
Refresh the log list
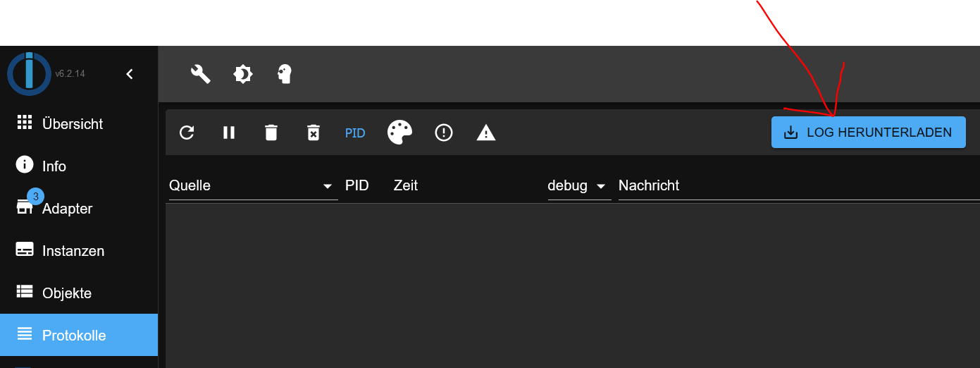(x=187, y=133)
